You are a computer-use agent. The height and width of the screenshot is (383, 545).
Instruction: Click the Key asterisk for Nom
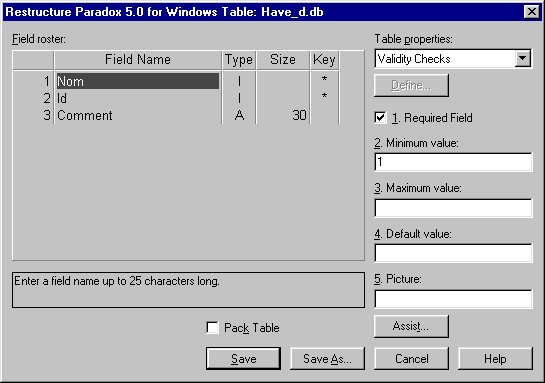click(324, 80)
